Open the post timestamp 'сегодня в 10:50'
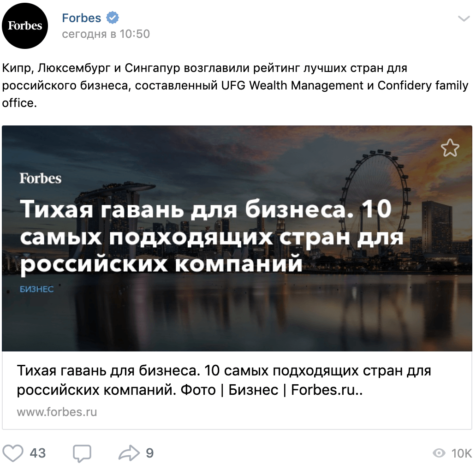Screen dimensions: 476x464 [x=106, y=34]
